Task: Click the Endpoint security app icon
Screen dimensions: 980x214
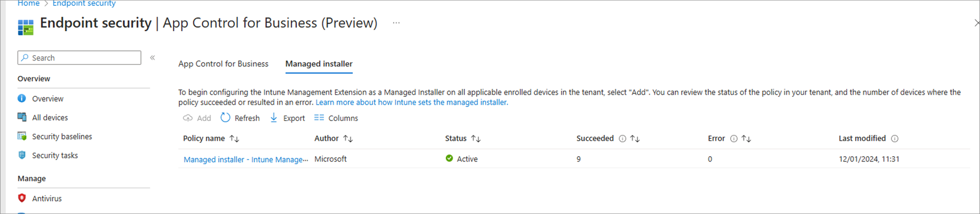Action: point(26,27)
